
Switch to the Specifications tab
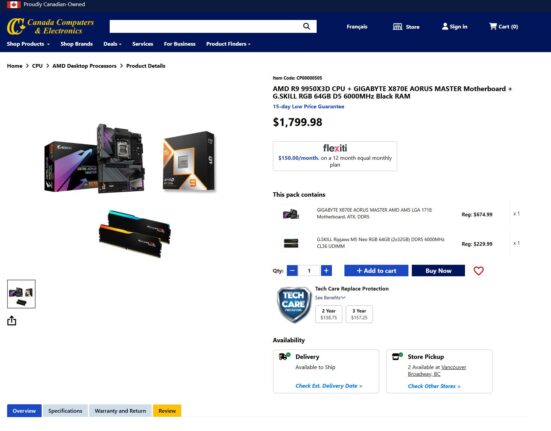click(x=65, y=411)
